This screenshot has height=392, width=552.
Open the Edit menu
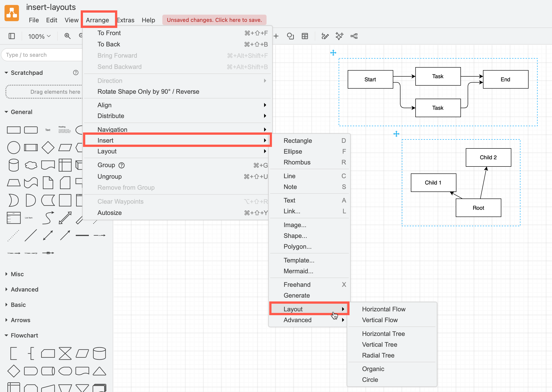point(52,20)
